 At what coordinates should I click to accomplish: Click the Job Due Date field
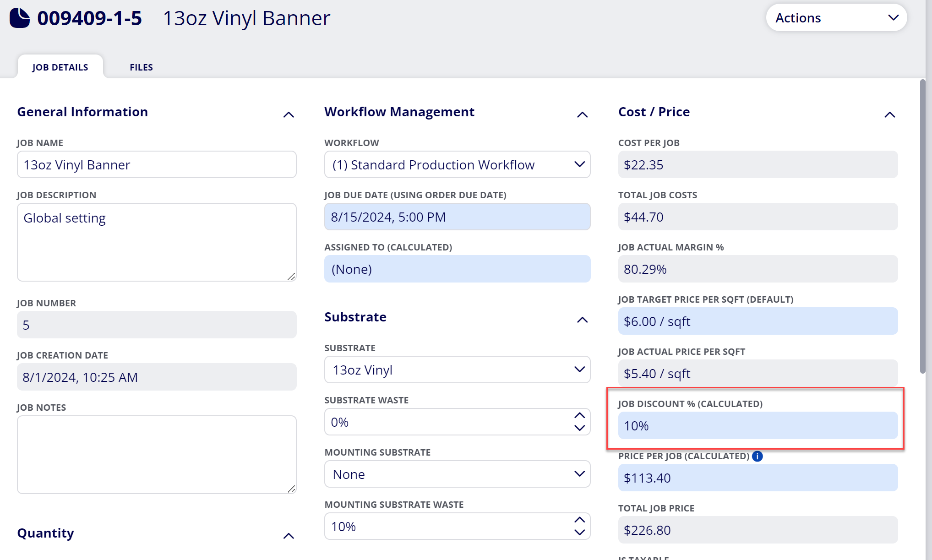tap(457, 217)
